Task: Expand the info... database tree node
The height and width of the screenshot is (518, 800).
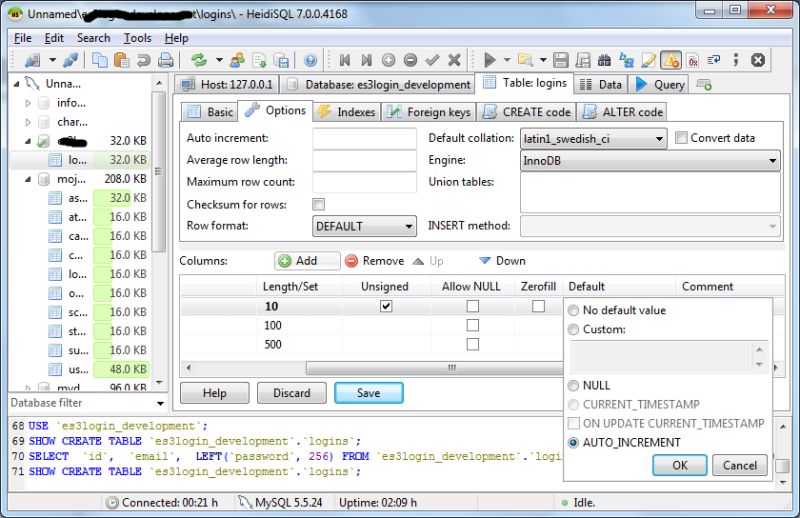Action: (x=28, y=103)
